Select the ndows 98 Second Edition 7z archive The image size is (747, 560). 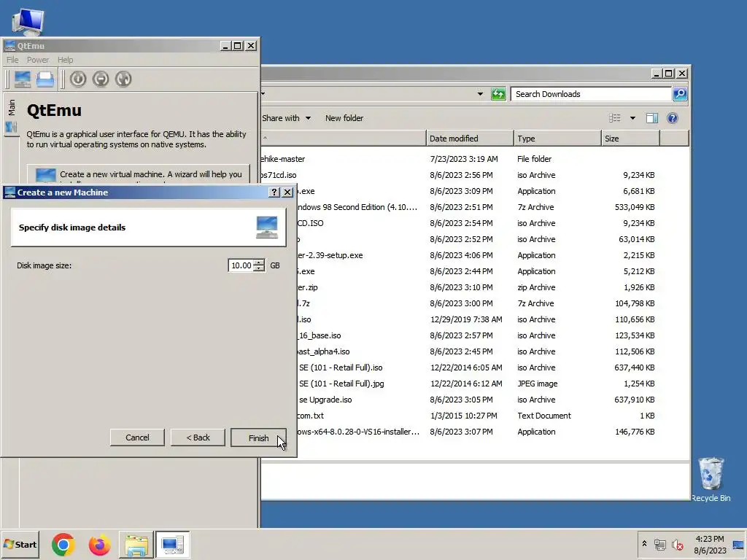357,207
